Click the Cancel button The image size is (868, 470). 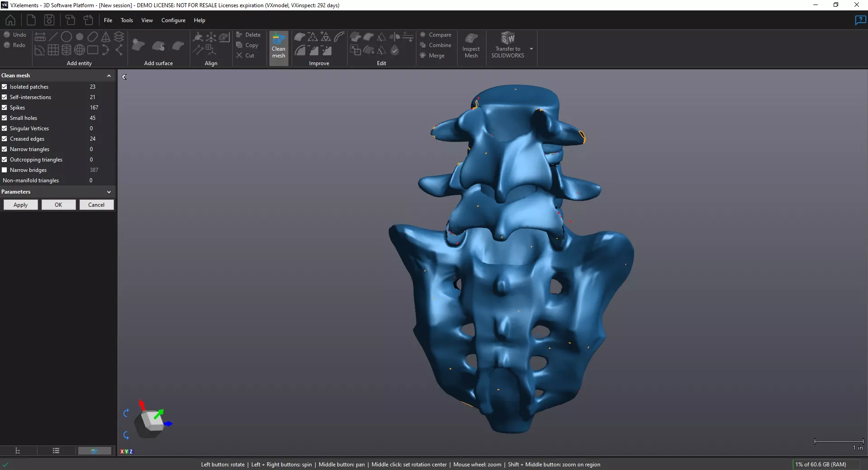96,204
